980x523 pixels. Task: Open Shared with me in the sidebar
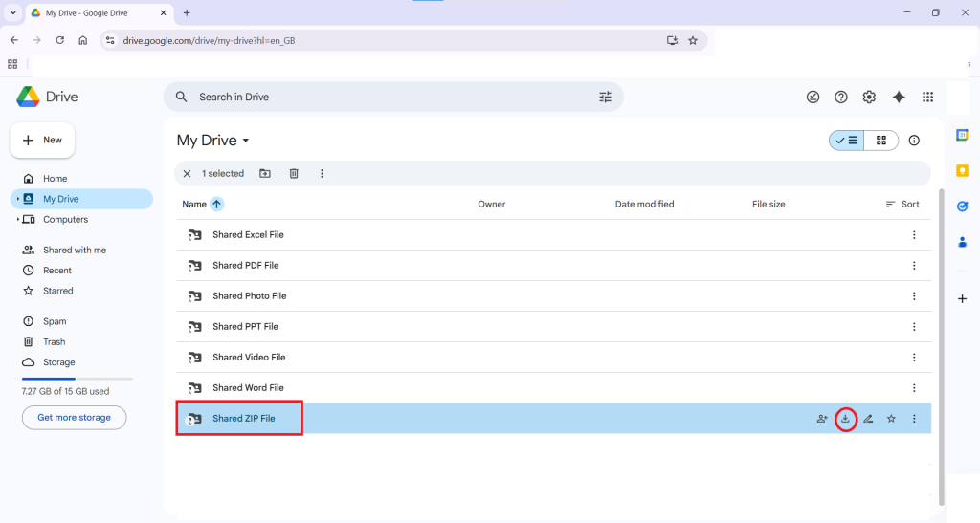pyautogui.click(x=74, y=250)
